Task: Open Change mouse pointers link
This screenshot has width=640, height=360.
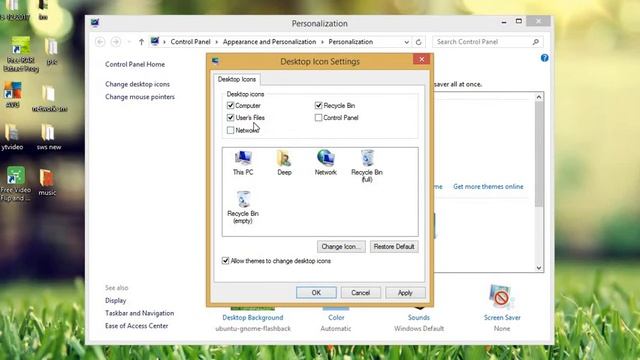Action: (140, 97)
